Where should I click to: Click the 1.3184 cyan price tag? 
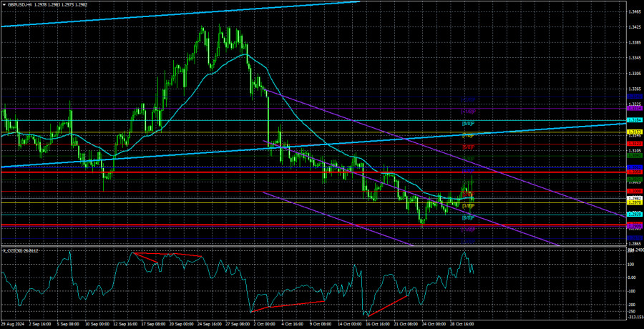(x=634, y=120)
